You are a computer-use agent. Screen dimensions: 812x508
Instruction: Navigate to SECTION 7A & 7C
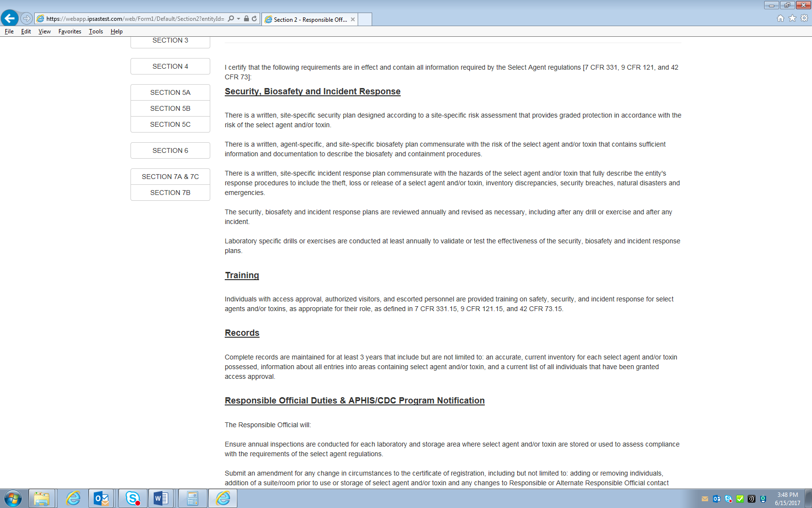[x=170, y=177]
